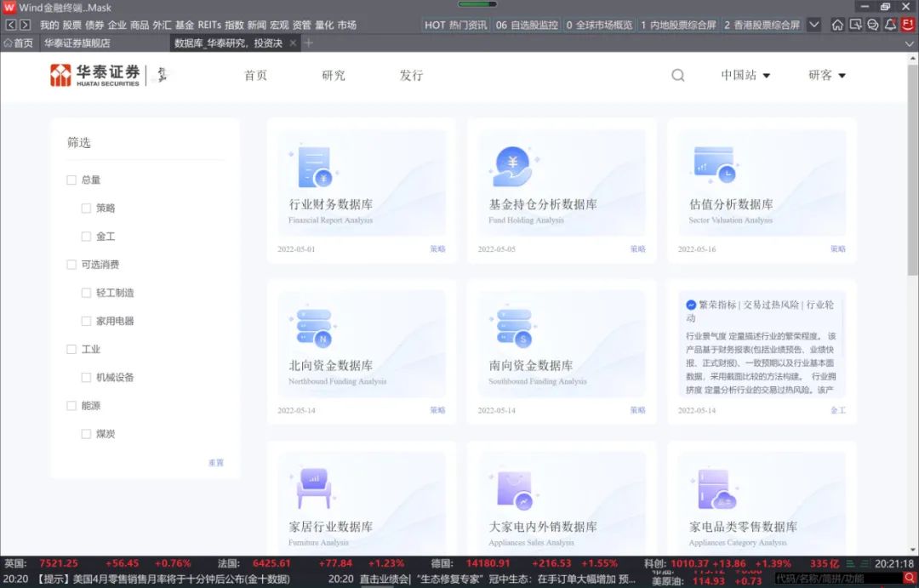Click the 科创 index value 1010.37
919x588 pixels.
690,563
